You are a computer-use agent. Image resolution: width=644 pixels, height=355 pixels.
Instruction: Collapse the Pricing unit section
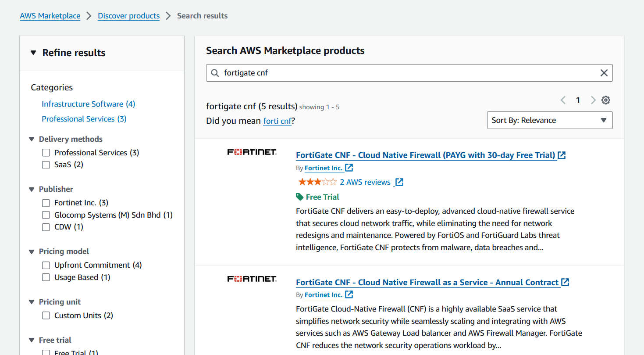pyautogui.click(x=31, y=302)
